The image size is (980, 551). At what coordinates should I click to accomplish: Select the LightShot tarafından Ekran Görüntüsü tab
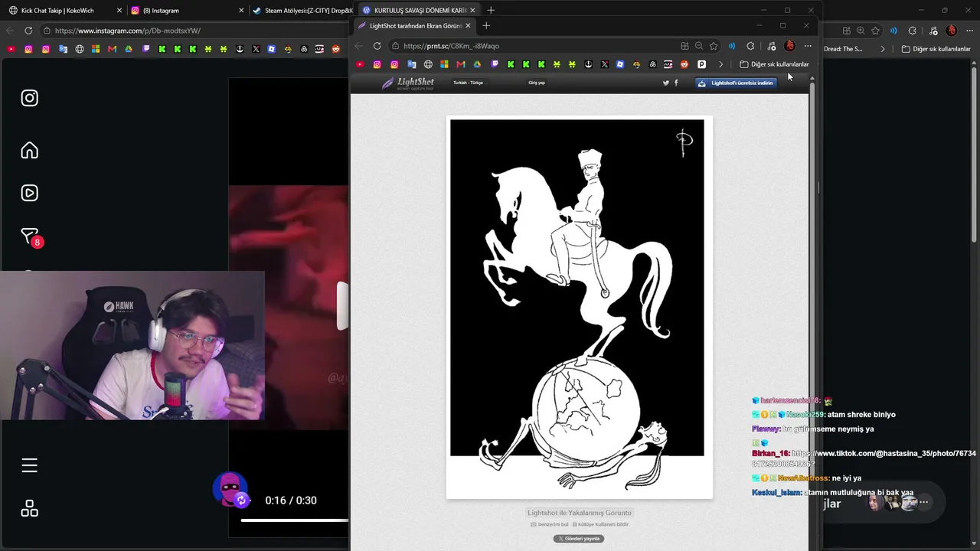click(416, 25)
